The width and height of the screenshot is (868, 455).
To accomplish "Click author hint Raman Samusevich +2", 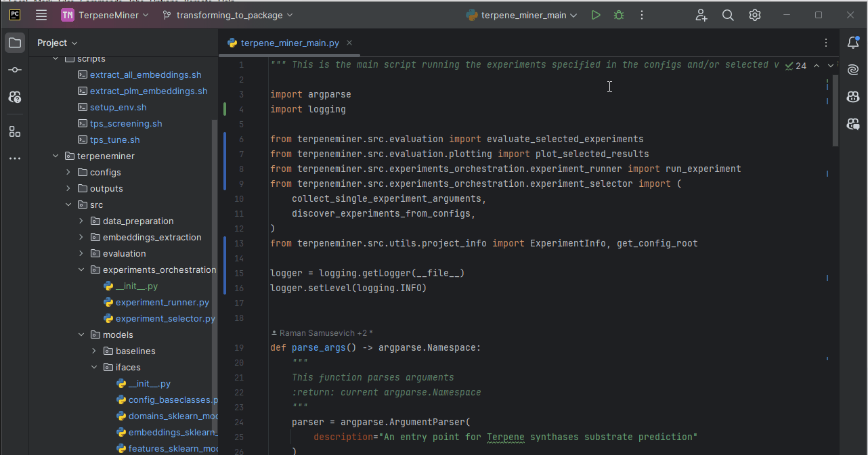I will click(322, 333).
